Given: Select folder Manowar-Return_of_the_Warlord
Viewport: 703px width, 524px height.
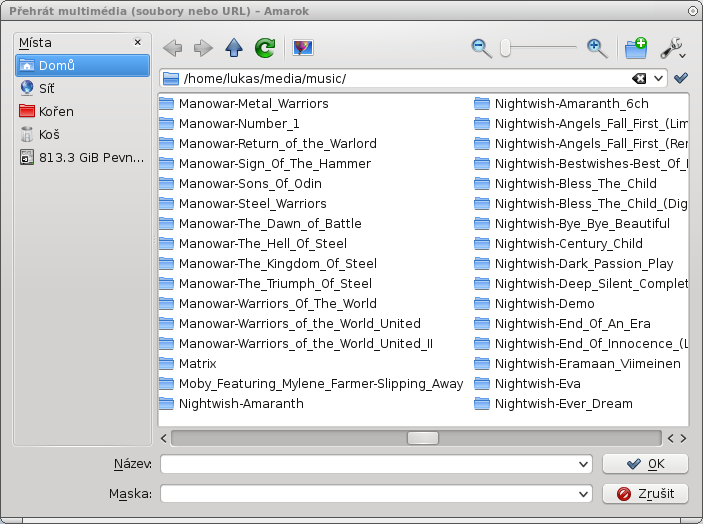Looking at the screenshot, I should (x=268, y=143).
